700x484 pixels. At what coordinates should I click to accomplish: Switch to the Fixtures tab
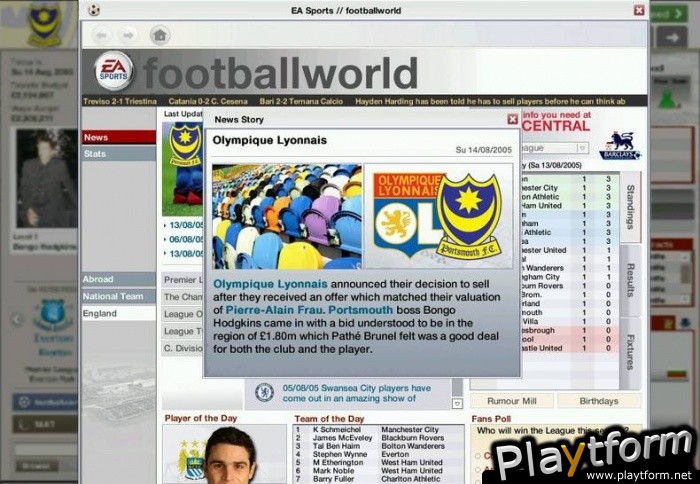click(x=630, y=353)
